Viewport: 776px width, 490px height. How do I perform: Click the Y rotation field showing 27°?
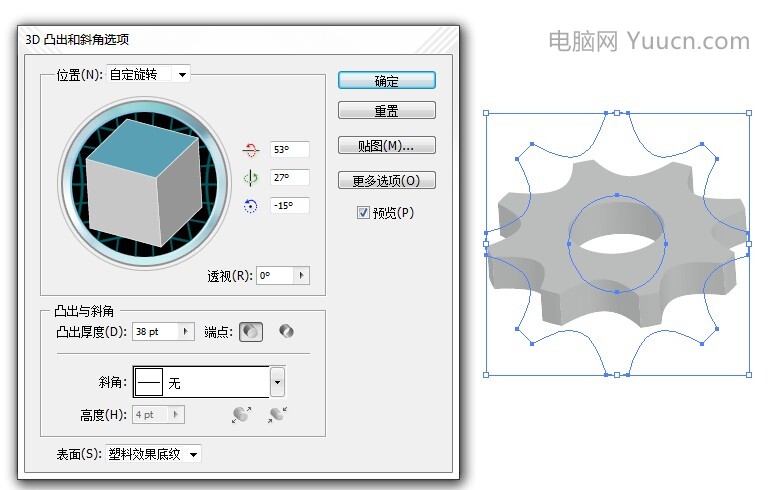(x=290, y=177)
